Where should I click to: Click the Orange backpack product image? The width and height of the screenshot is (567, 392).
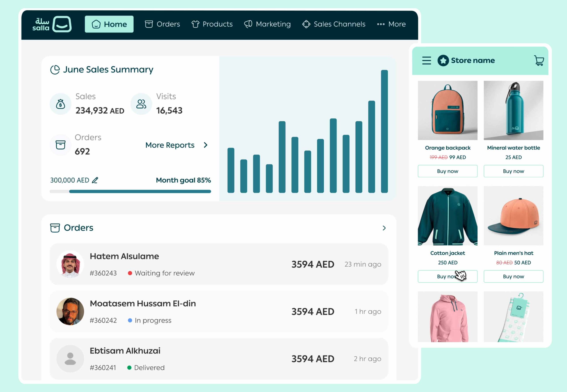pyautogui.click(x=447, y=111)
